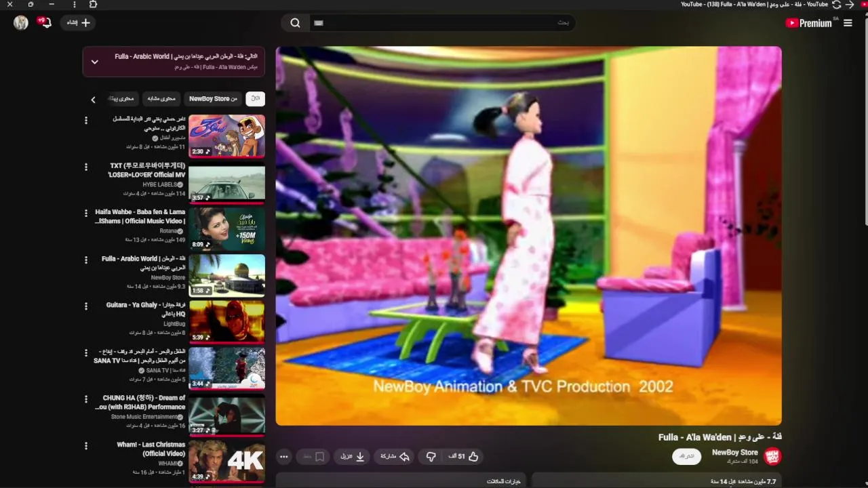
Task: Show more chips with the chevron arrow
Action: pyautogui.click(x=93, y=100)
